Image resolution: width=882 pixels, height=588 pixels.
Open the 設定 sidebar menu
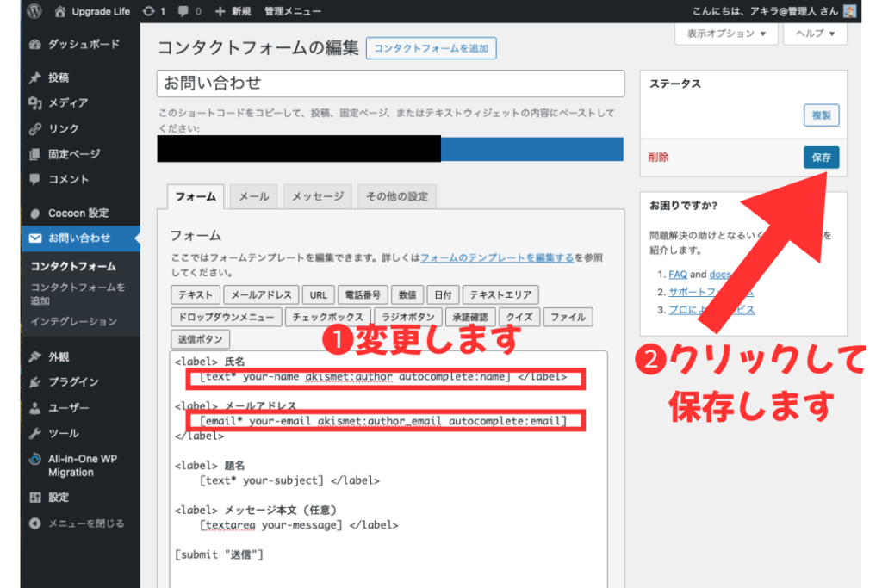(59, 498)
